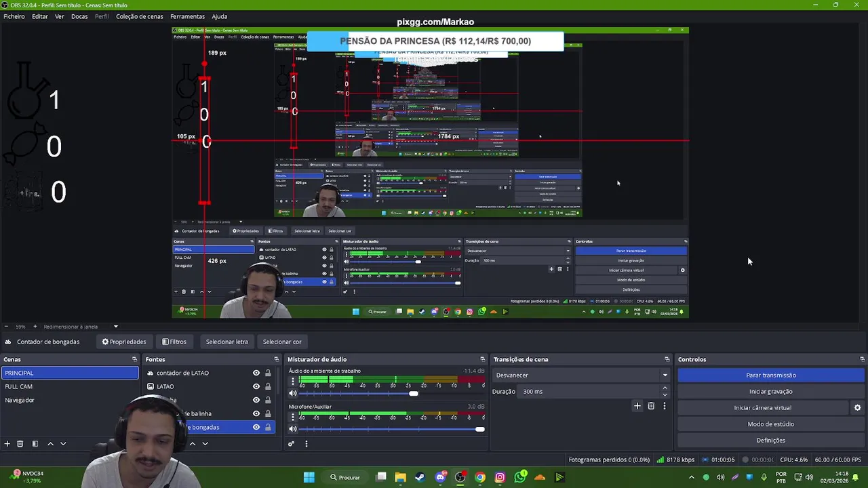Open audio mixer footer options menu
868x488 pixels.
tap(306, 444)
